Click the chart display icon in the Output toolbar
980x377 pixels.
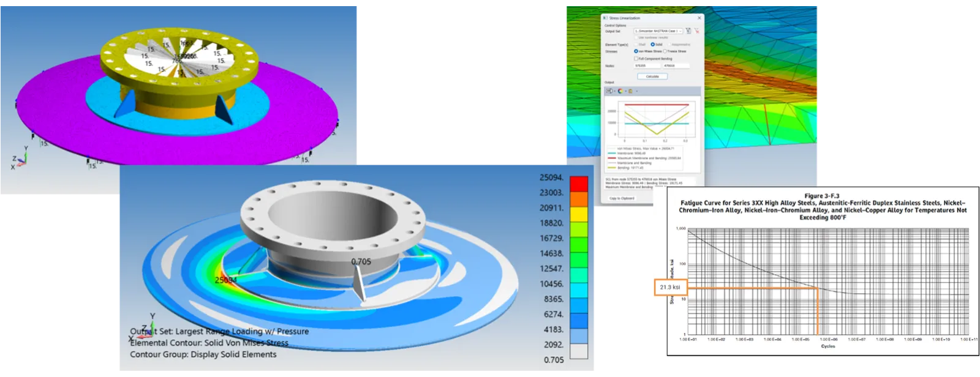tap(609, 91)
